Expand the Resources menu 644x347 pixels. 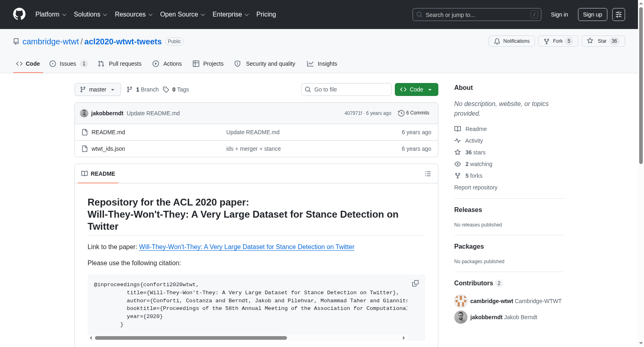pos(134,15)
